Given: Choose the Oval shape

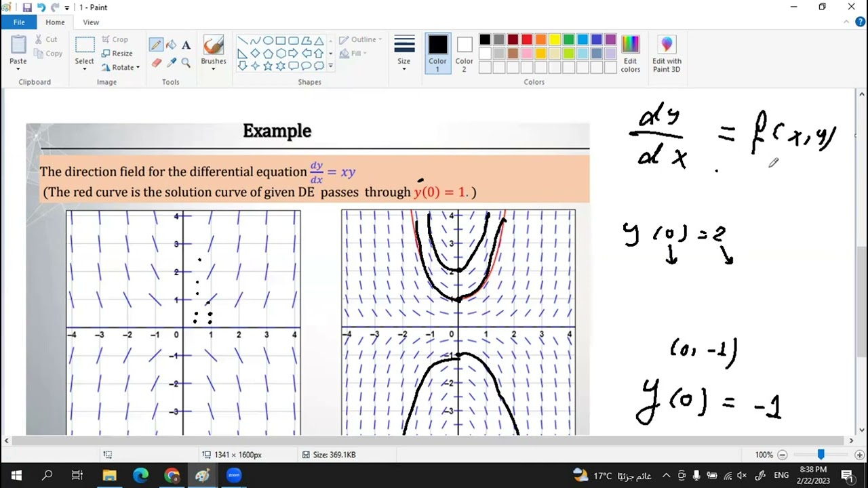Looking at the screenshot, I should (268, 41).
